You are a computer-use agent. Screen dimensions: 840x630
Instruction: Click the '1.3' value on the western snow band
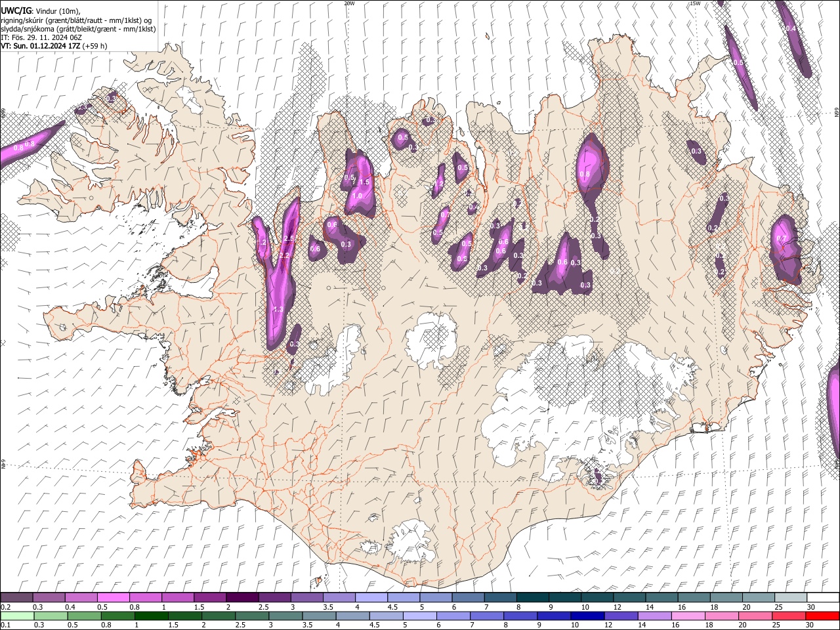pos(278,309)
